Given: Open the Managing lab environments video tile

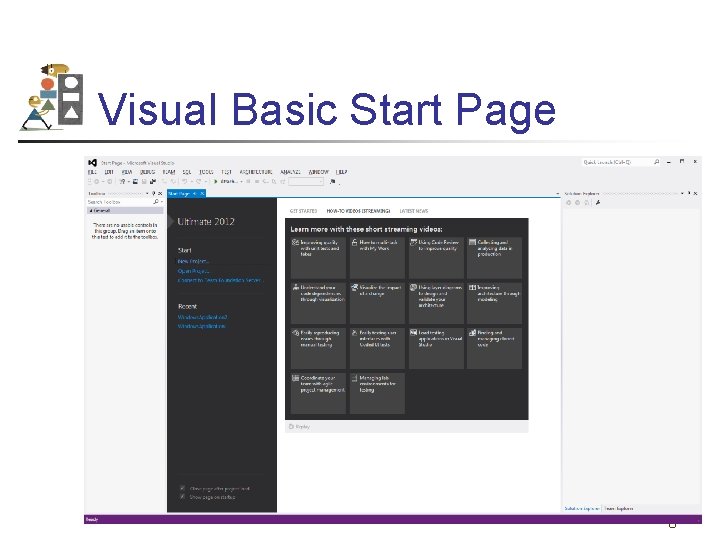Looking at the screenshot, I should tap(377, 393).
